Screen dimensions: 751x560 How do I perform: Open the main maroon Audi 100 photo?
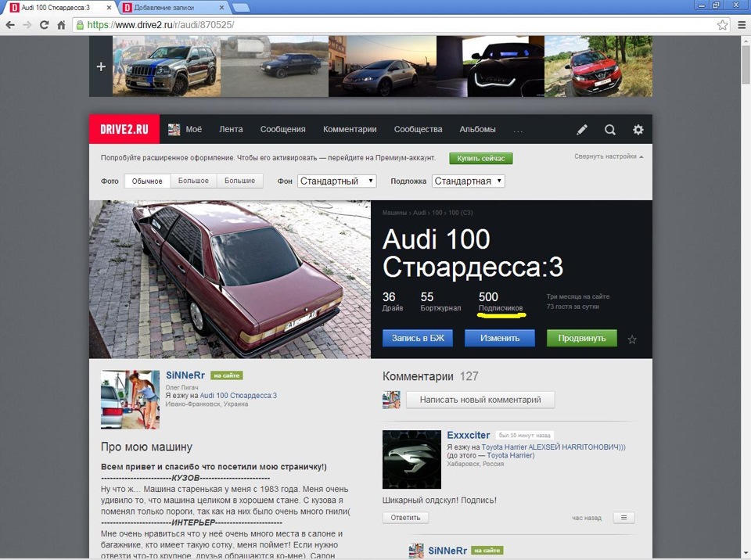[230, 279]
